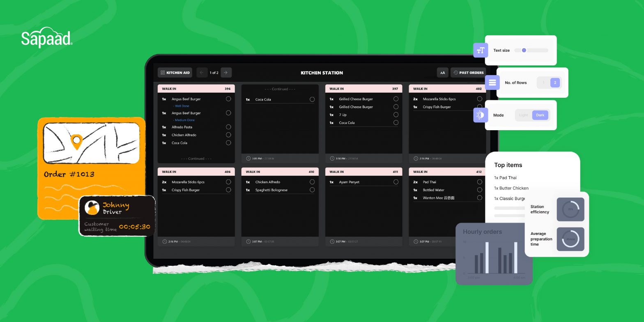Viewport: 644px width, 322px height.
Task: Check off Crispy Fish Burger in order 406
Action: tap(228, 190)
